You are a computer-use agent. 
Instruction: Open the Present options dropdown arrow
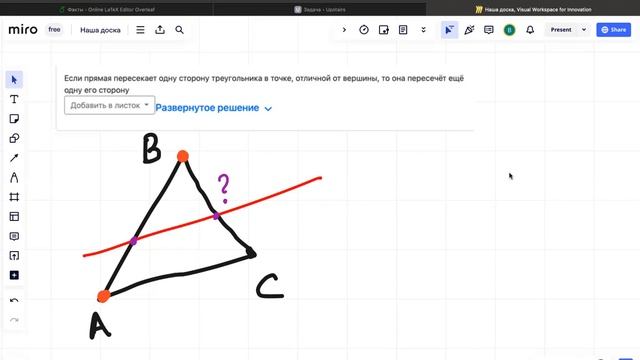coord(584,30)
